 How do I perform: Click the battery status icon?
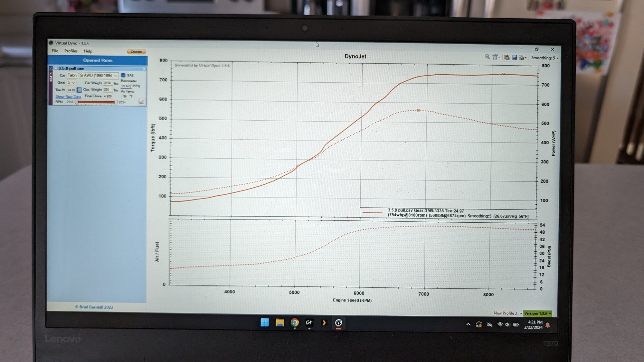pyautogui.click(x=516, y=325)
